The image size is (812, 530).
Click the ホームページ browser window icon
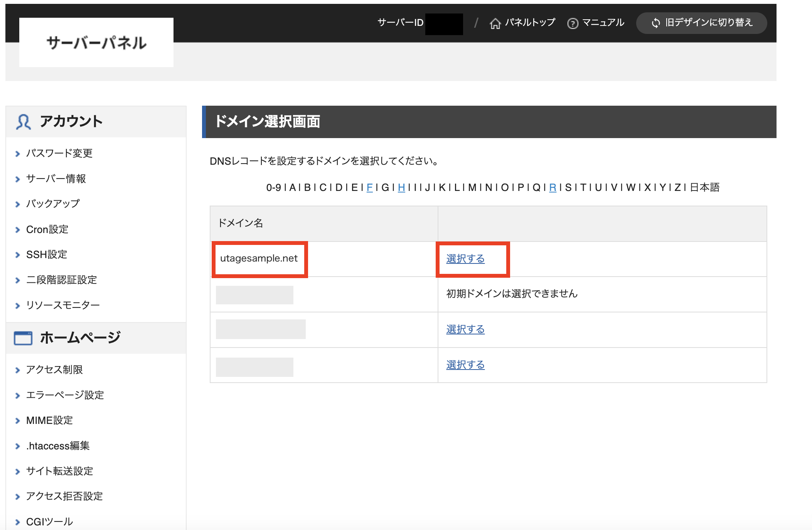pos(23,338)
